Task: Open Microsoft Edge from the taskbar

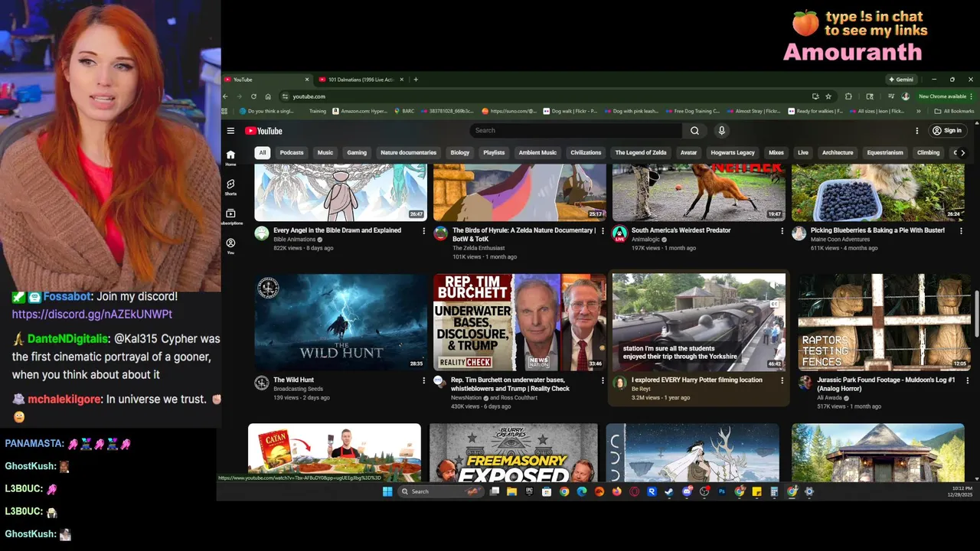Action: pos(582,491)
